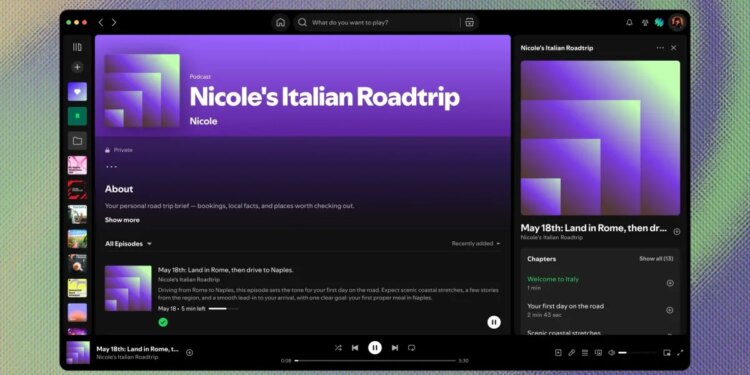Click Show more under About
The height and width of the screenshot is (375, 750).
[x=122, y=220]
